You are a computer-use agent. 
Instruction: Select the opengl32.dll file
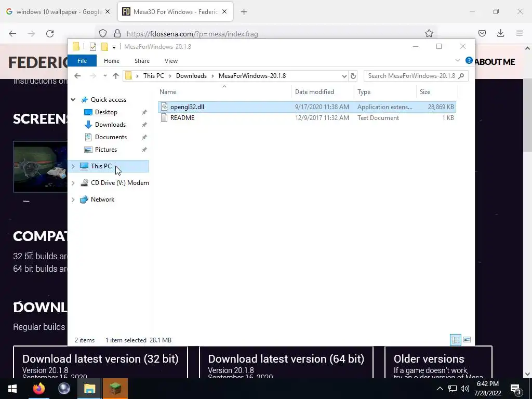[x=307, y=107]
